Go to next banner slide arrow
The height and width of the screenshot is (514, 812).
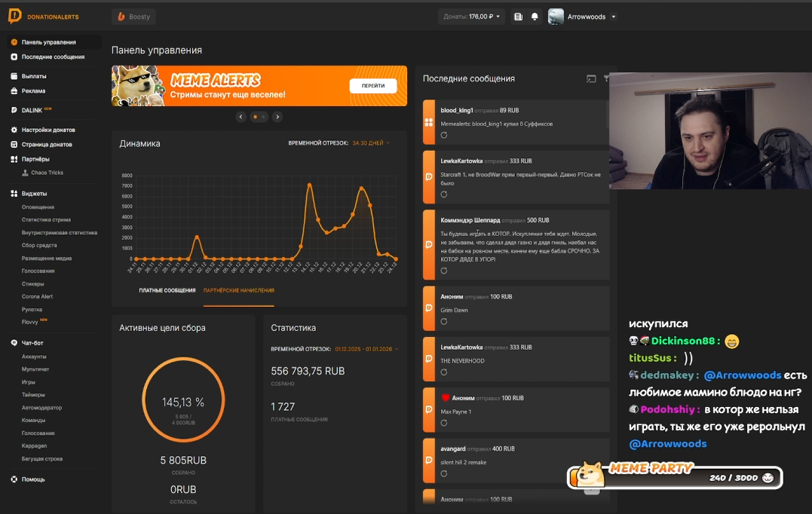pos(277,117)
